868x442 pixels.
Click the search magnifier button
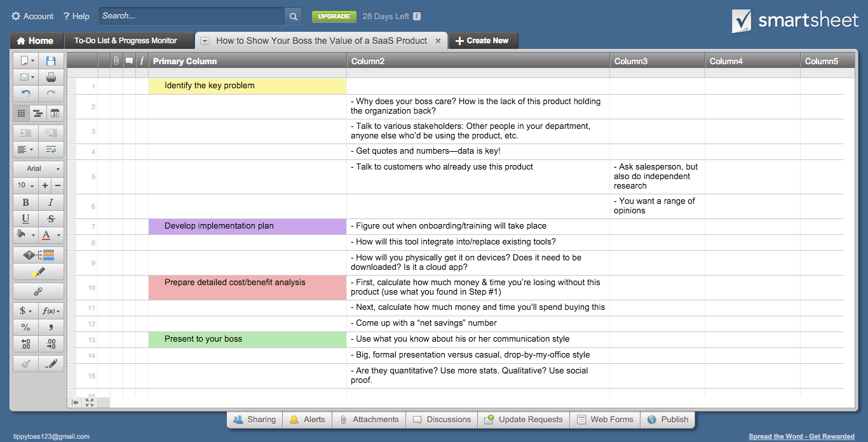pos(293,16)
